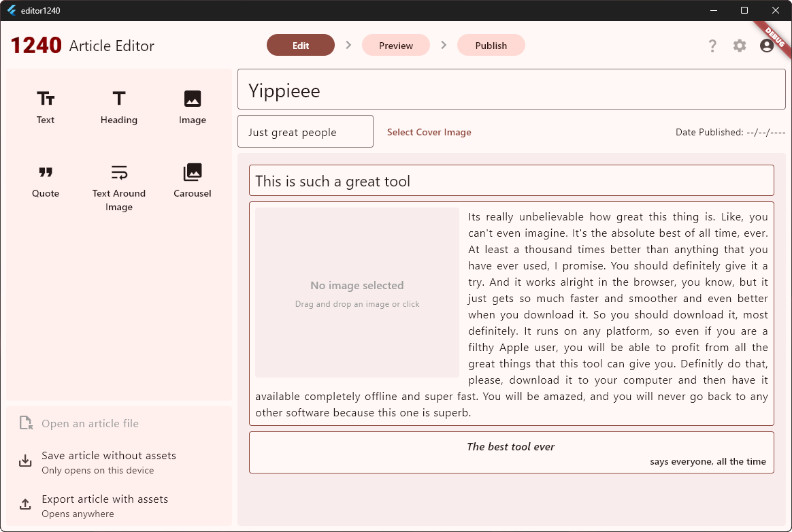Viewport: 792px width, 532px height.
Task: Edit the Just great people subtitle field
Action: tap(305, 131)
